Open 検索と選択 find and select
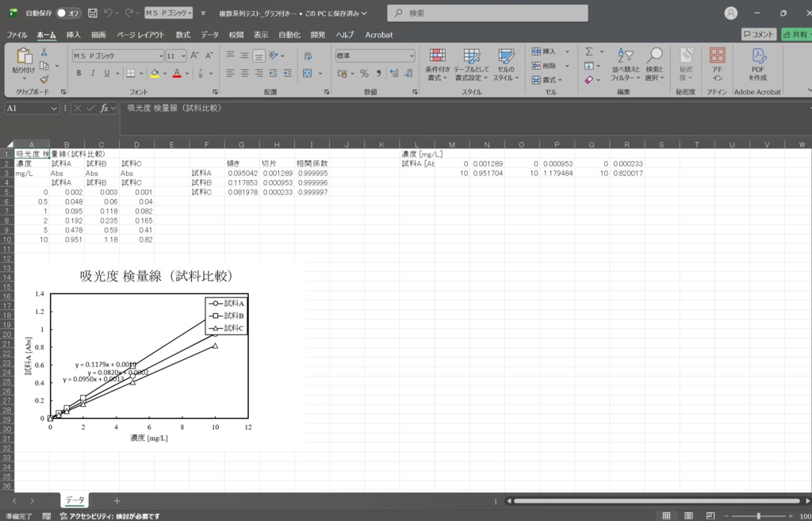Image resolution: width=812 pixels, height=521 pixels. [x=654, y=65]
